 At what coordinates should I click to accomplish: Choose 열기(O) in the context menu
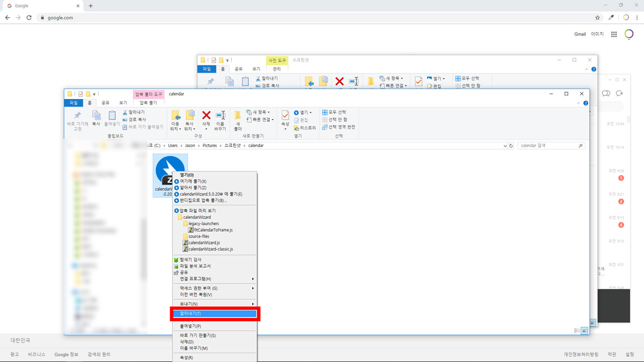click(215, 175)
